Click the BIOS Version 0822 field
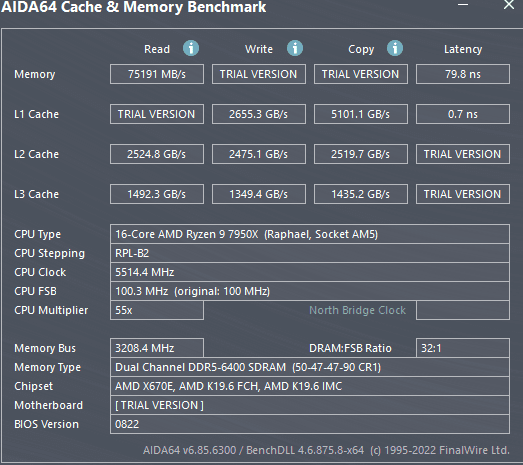 [x=310, y=424]
